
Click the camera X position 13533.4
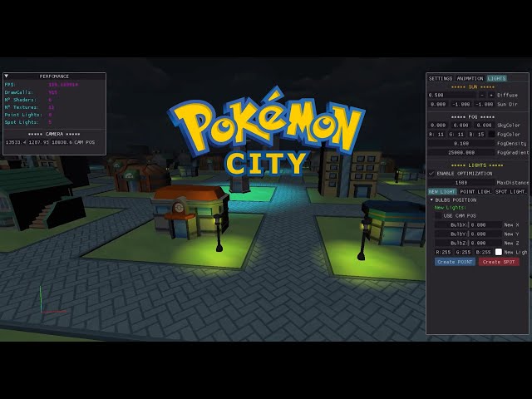click(16, 142)
